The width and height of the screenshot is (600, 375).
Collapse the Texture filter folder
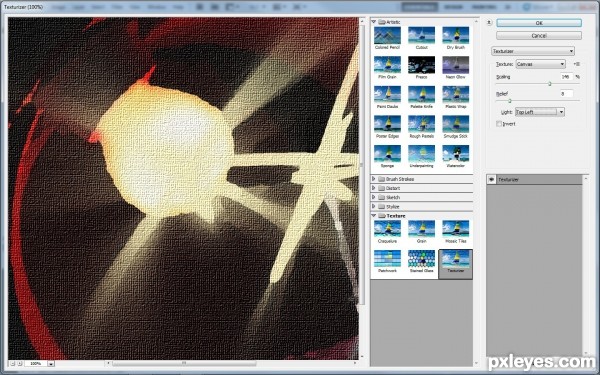coord(373,216)
